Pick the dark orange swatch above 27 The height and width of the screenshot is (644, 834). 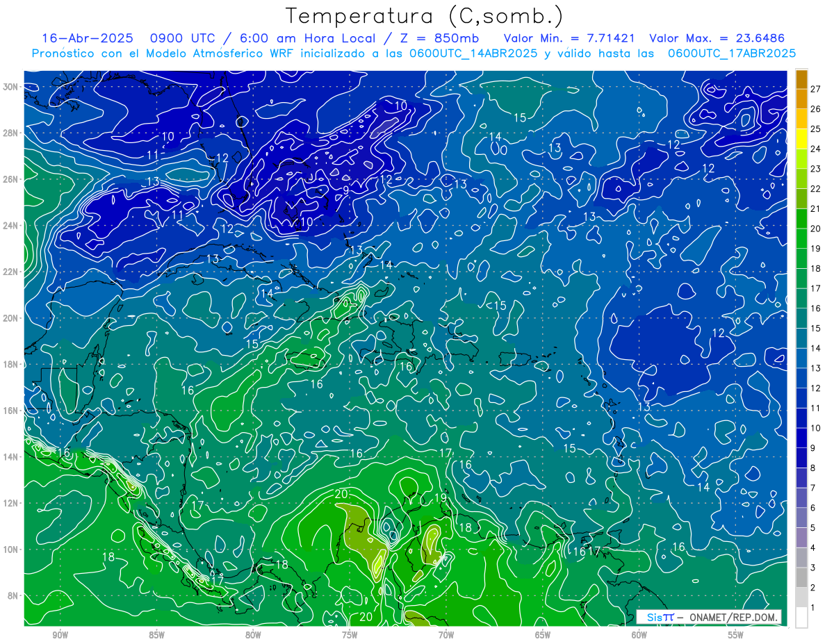tap(801, 79)
